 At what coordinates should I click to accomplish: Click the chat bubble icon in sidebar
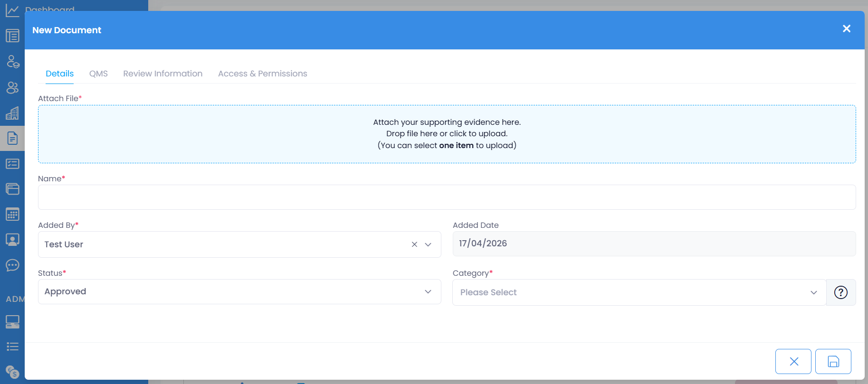(x=12, y=265)
